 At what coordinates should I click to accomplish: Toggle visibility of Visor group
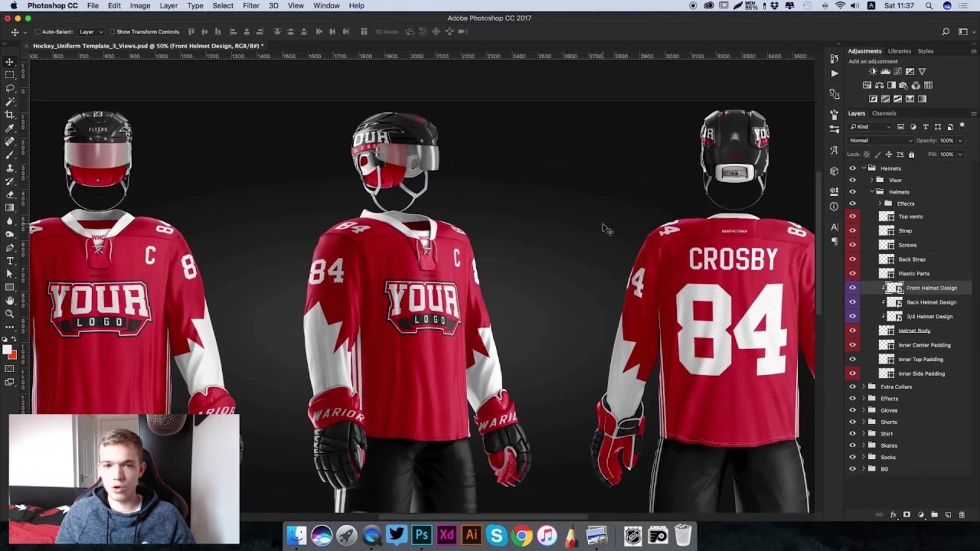pos(852,180)
